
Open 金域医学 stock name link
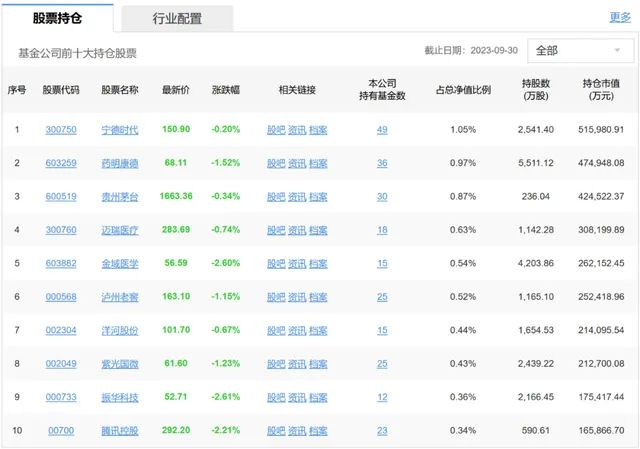tap(120, 263)
